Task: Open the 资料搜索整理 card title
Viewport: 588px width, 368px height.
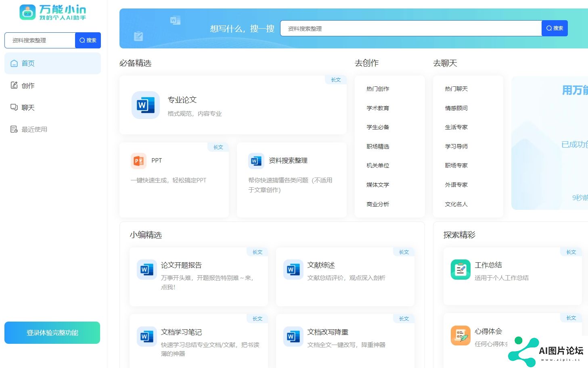Action: point(288,161)
